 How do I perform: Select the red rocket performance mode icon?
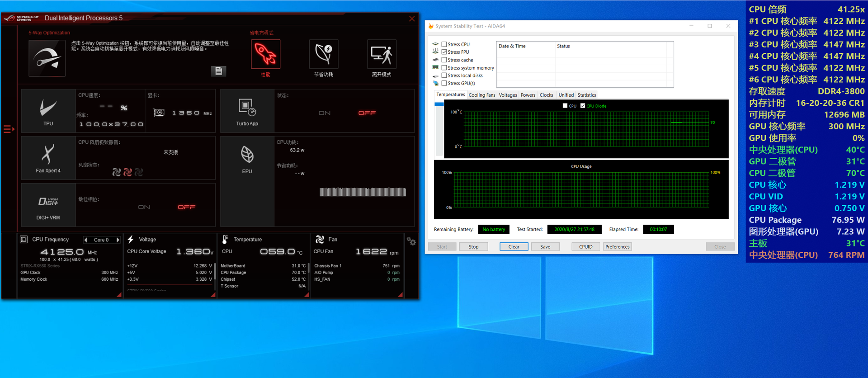point(266,54)
